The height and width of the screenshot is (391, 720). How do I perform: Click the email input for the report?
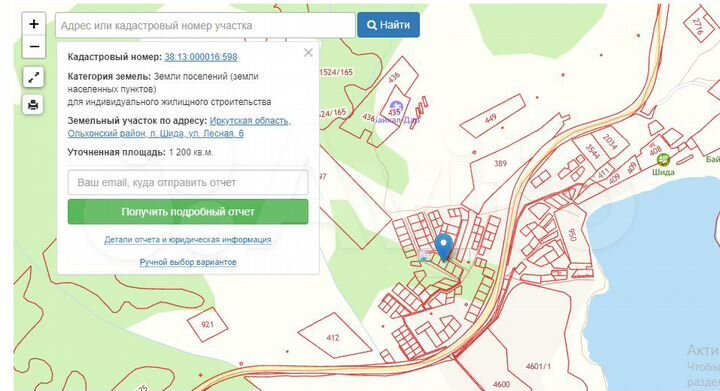click(x=188, y=182)
